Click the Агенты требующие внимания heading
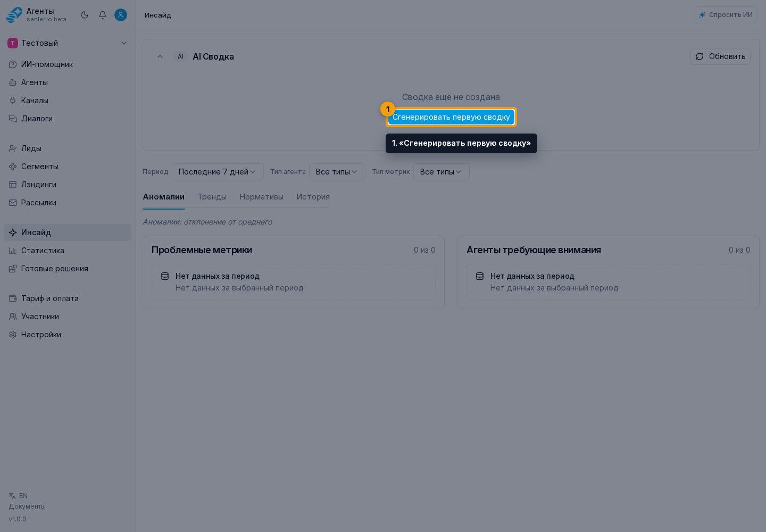The width and height of the screenshot is (766, 532). [x=534, y=250]
